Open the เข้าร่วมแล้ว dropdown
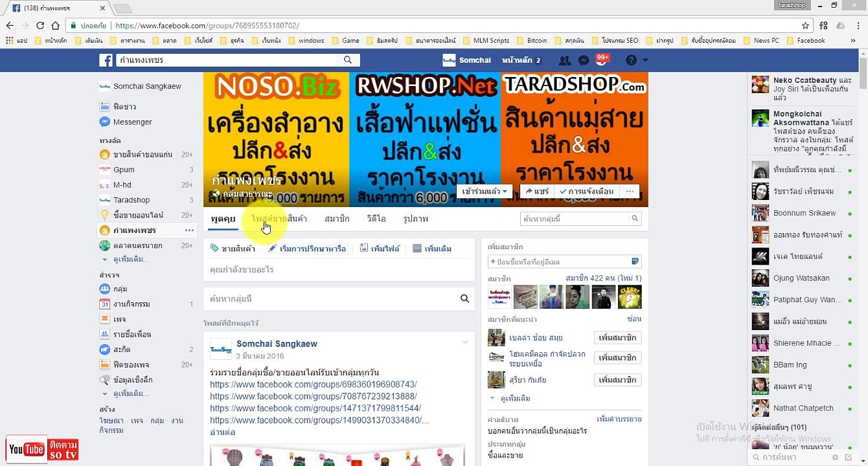 485,192
